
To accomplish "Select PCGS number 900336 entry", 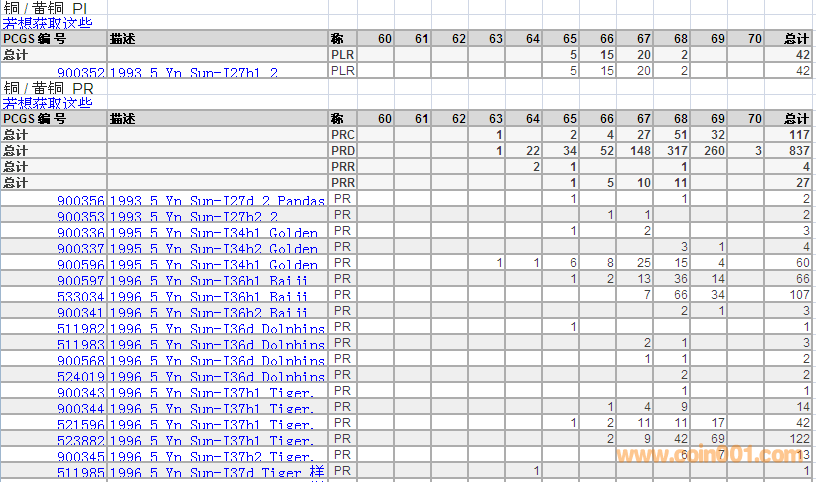I will tap(80, 232).
